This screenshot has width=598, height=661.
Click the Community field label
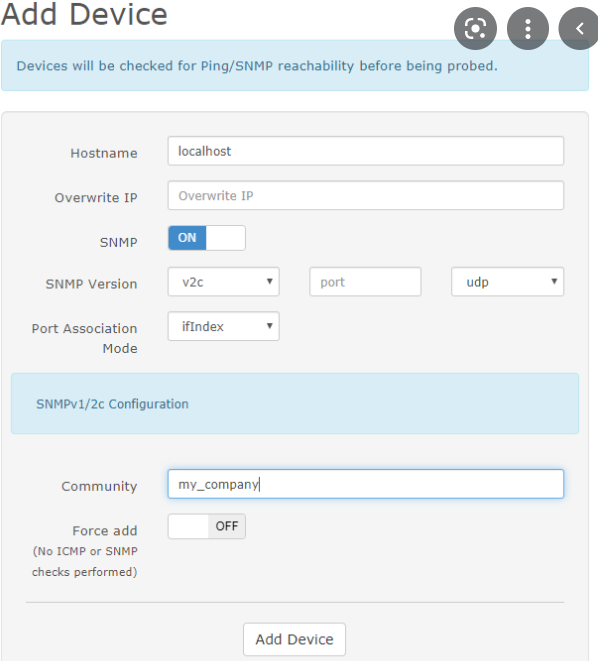(99, 486)
